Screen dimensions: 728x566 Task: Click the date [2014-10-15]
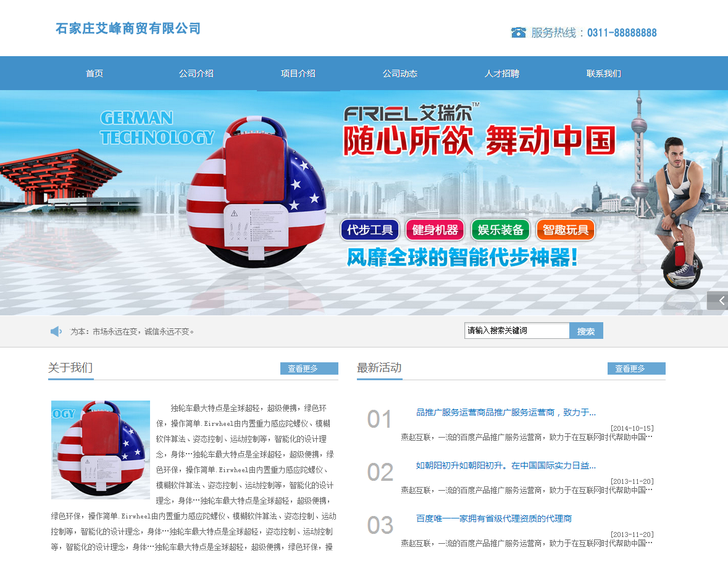tap(632, 428)
